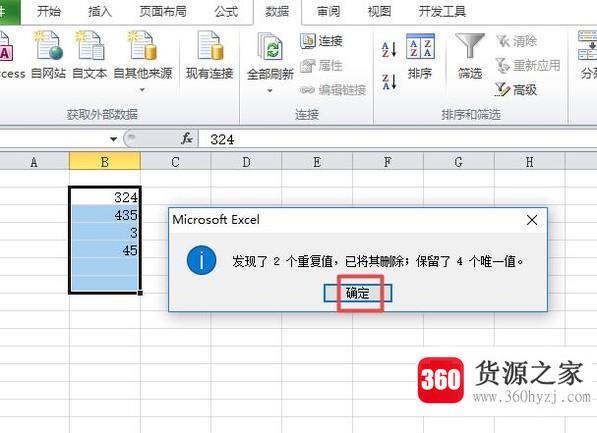Select column header E
The image size is (597, 433).
(x=317, y=162)
